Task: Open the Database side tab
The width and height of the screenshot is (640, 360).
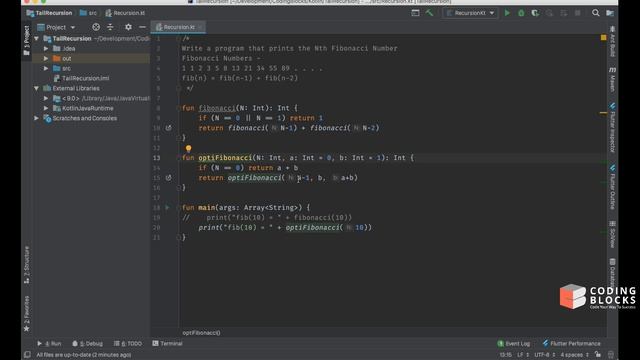Action: click(612, 272)
